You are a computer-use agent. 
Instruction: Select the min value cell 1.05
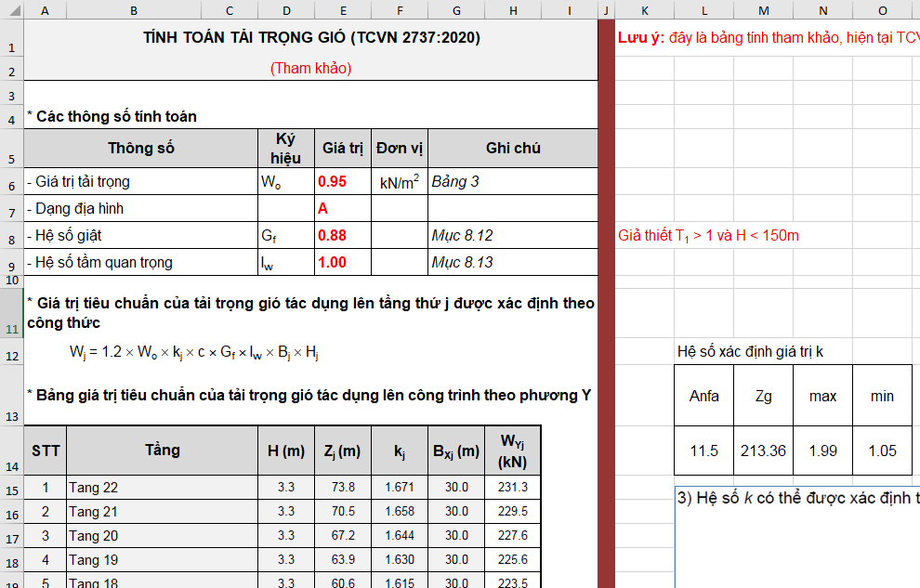coord(882,451)
